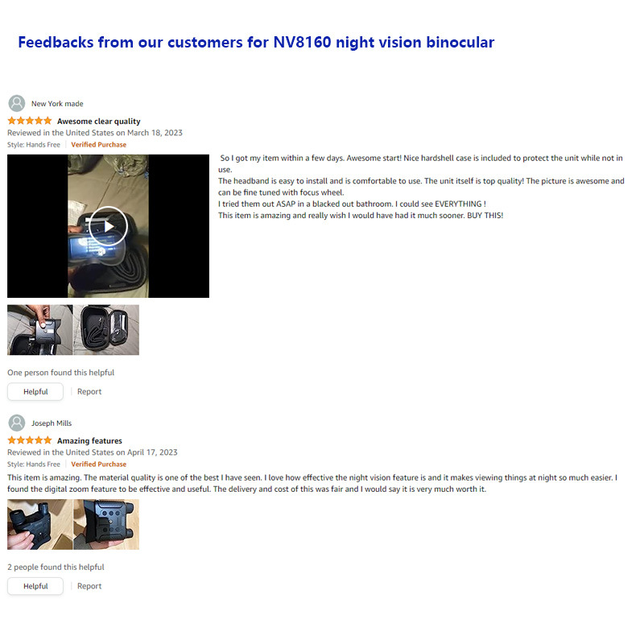Mark Joseph Mills' review as Helpful
This screenshot has width=644, height=644.
click(x=35, y=586)
